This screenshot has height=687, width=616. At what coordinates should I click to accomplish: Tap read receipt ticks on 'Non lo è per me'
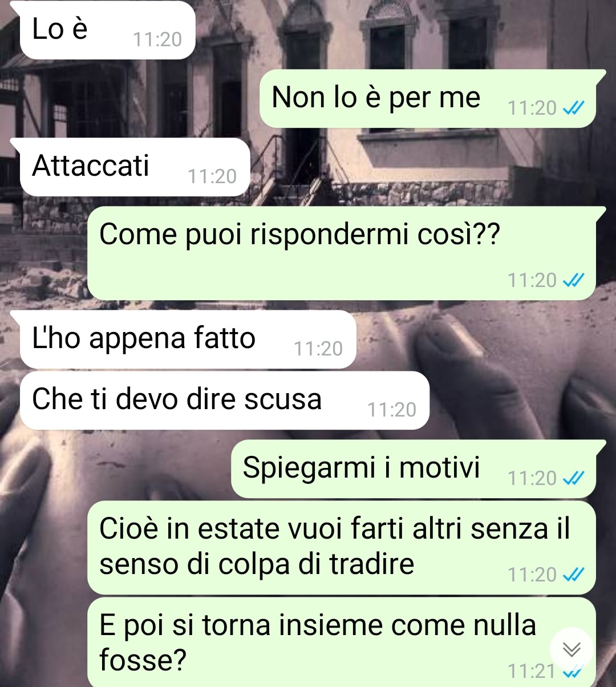[x=573, y=108]
